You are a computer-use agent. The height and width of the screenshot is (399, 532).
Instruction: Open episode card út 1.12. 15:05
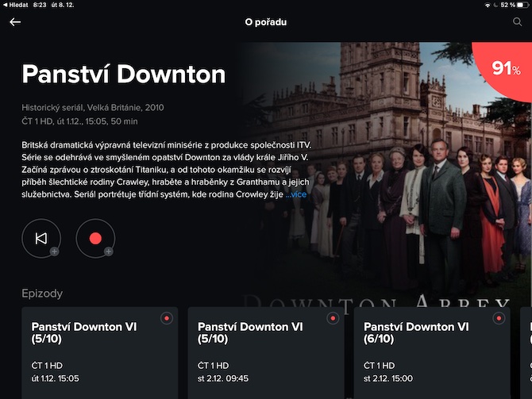[100, 353]
